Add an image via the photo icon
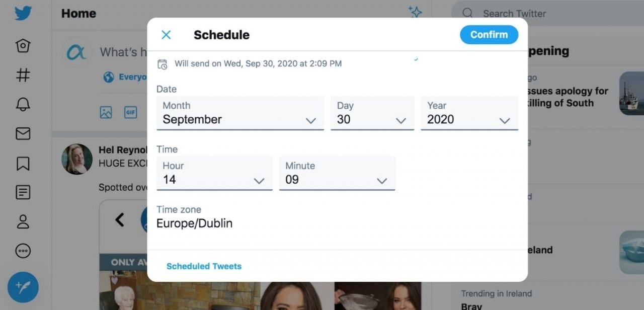Viewport: 644px width, 310px height. [106, 112]
